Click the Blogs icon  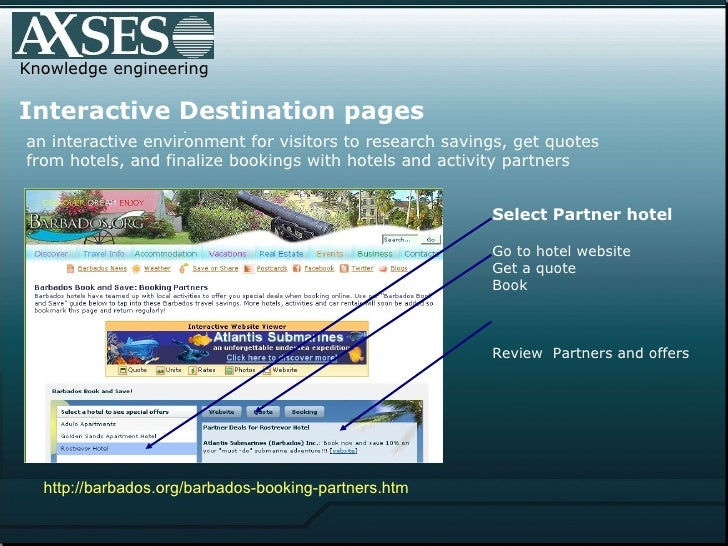383,269
